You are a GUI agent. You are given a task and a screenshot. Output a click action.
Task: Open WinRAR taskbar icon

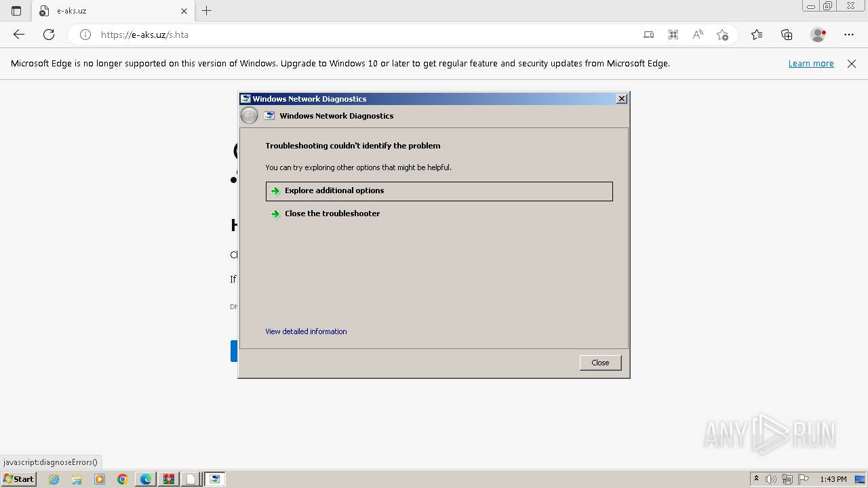[168, 479]
